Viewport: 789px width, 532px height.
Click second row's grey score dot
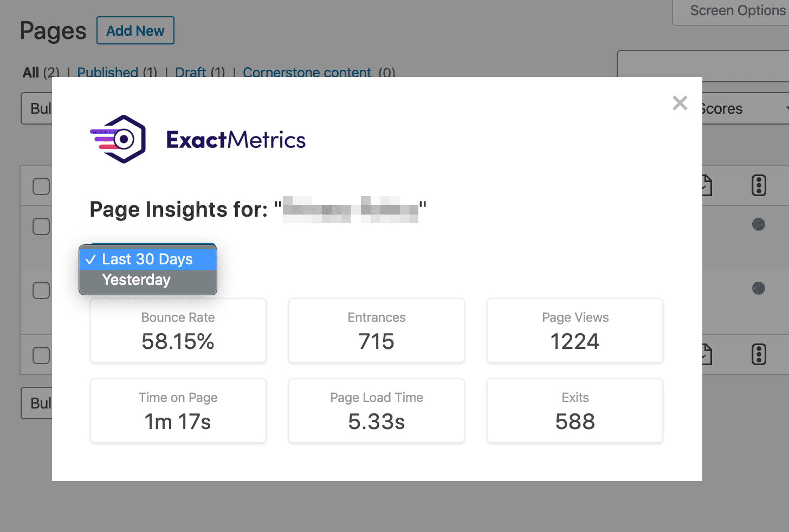pyautogui.click(x=759, y=288)
